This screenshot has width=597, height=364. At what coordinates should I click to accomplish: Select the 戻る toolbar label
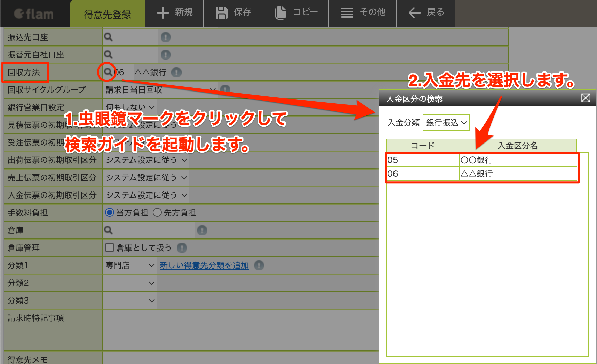(435, 12)
